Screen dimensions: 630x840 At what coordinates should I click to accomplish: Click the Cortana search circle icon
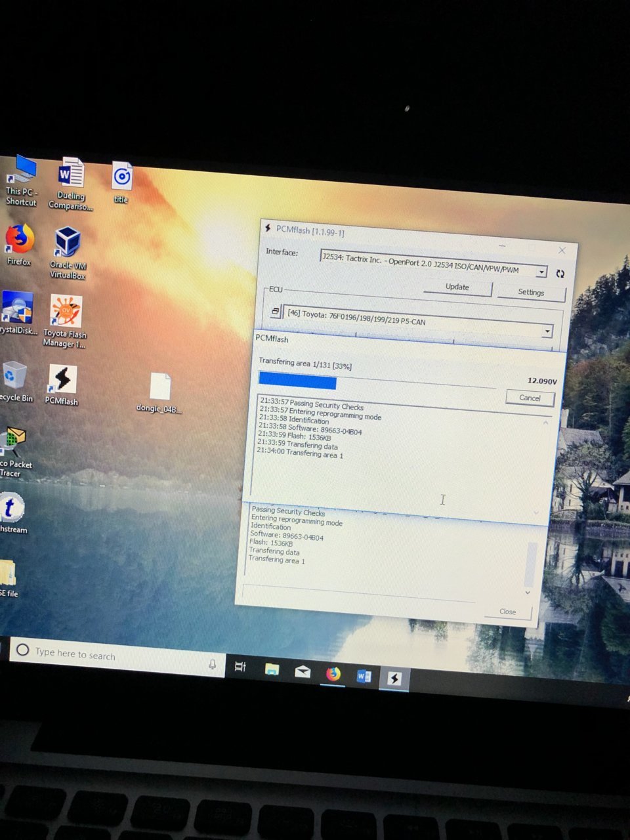pos(22,650)
